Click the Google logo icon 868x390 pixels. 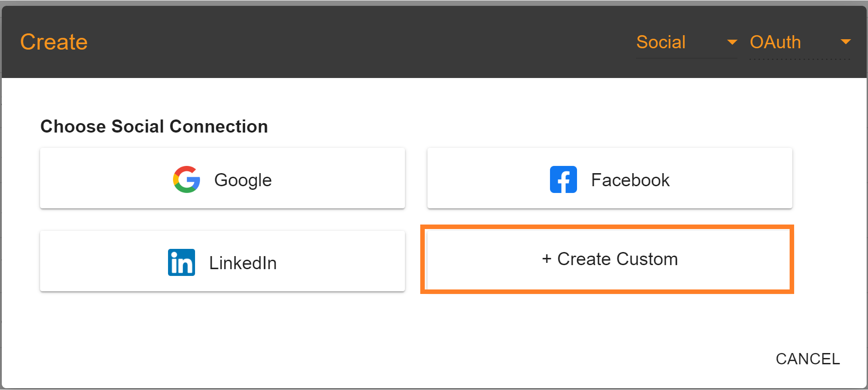186,179
